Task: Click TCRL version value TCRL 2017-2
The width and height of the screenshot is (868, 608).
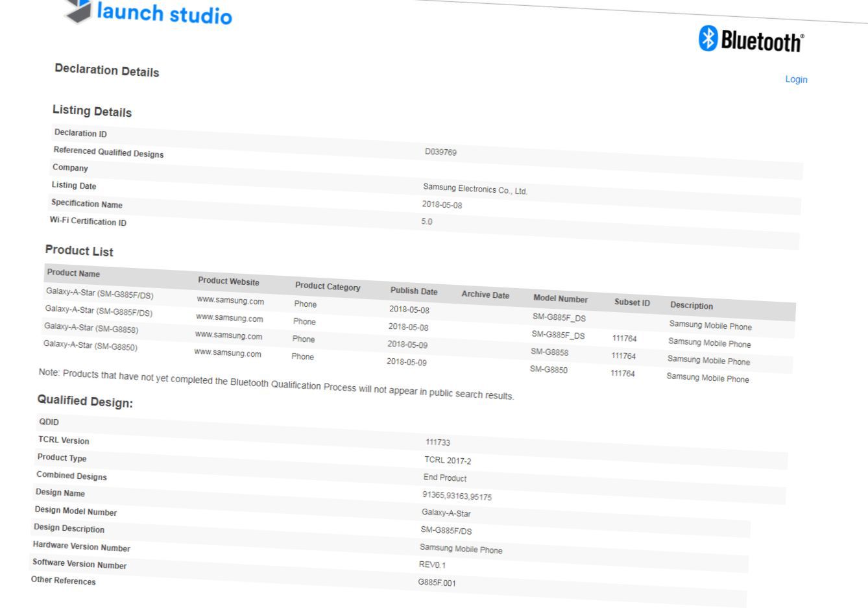Action: tap(448, 460)
